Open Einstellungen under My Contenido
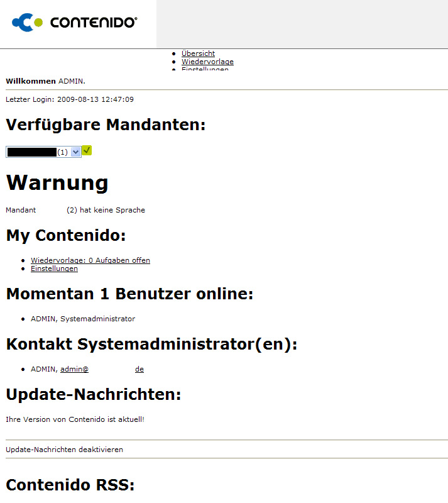The image size is (448, 503). click(x=54, y=268)
